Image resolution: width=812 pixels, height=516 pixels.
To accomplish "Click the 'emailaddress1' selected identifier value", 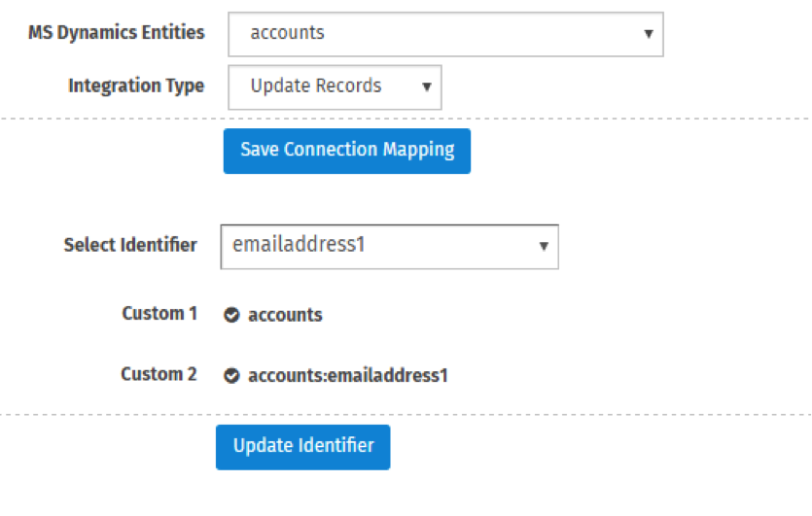I will tap(299, 244).
